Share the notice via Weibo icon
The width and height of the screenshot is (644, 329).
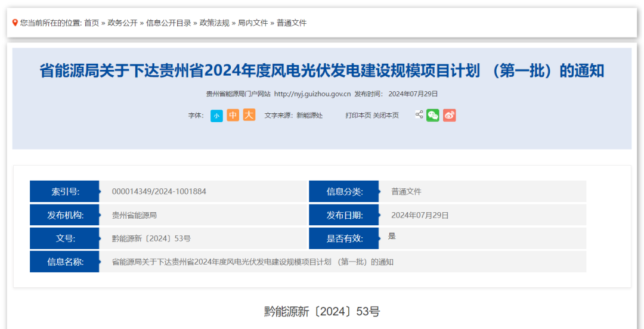coord(449,115)
